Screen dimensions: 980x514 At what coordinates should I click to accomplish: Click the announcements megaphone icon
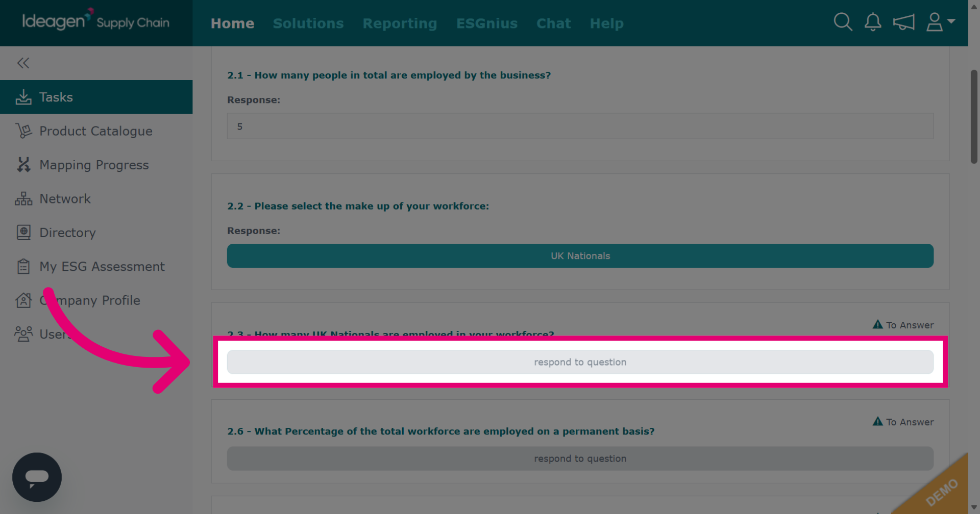[x=903, y=22]
